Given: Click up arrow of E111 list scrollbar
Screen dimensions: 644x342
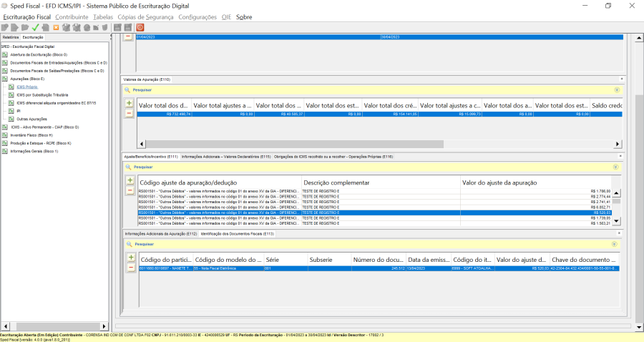Looking at the screenshot, I should [617, 193].
